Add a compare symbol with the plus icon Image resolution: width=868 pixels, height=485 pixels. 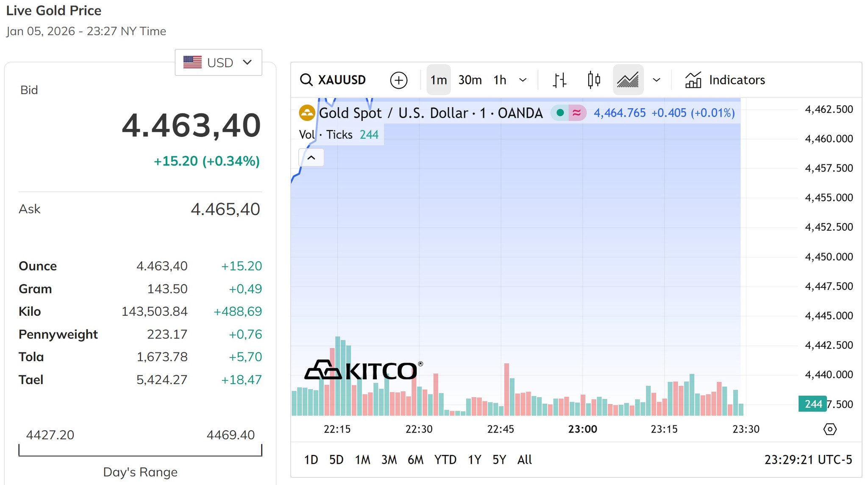coord(398,80)
